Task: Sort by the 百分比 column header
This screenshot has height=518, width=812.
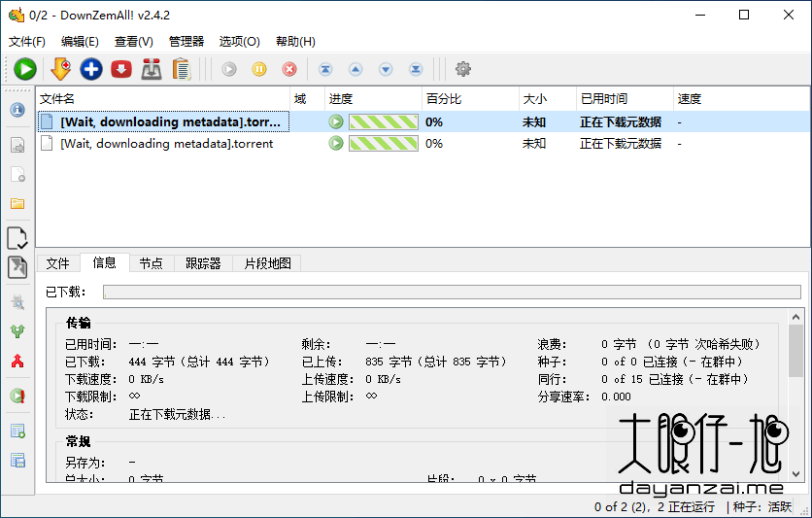Action: (x=470, y=98)
